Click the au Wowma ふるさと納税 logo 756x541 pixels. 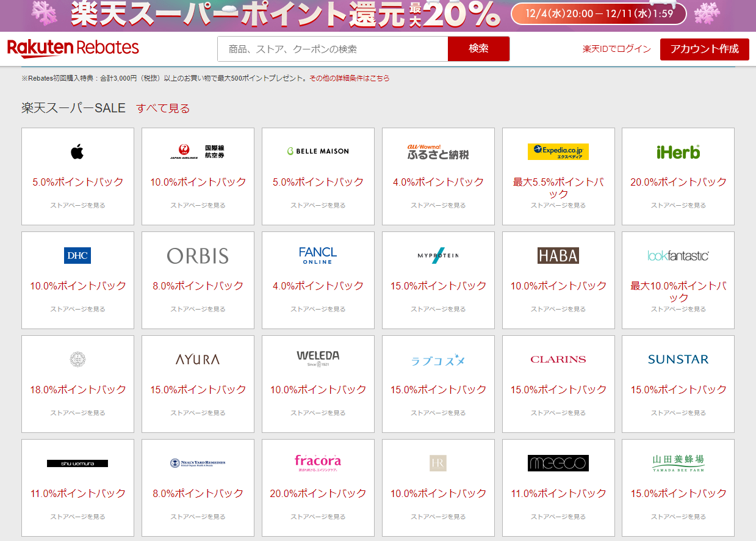pos(437,151)
